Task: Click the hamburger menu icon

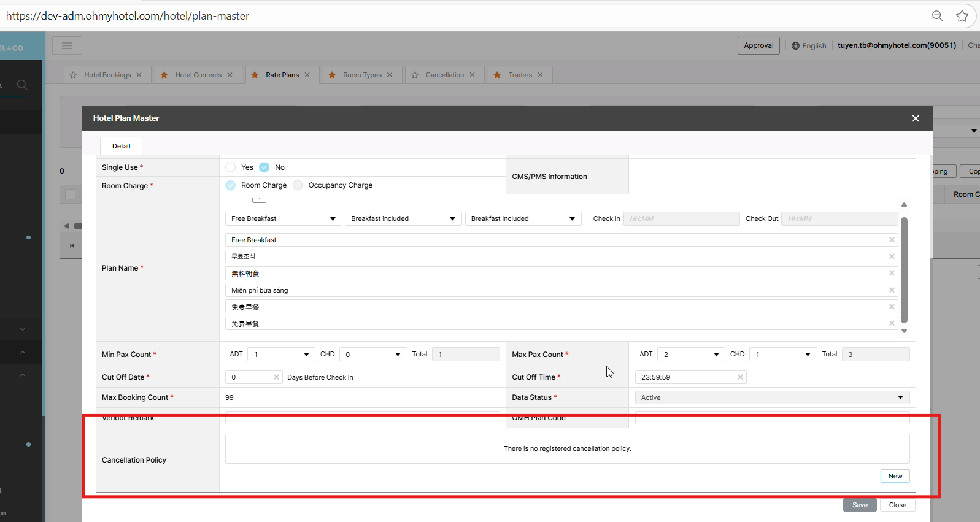Action: (67, 45)
